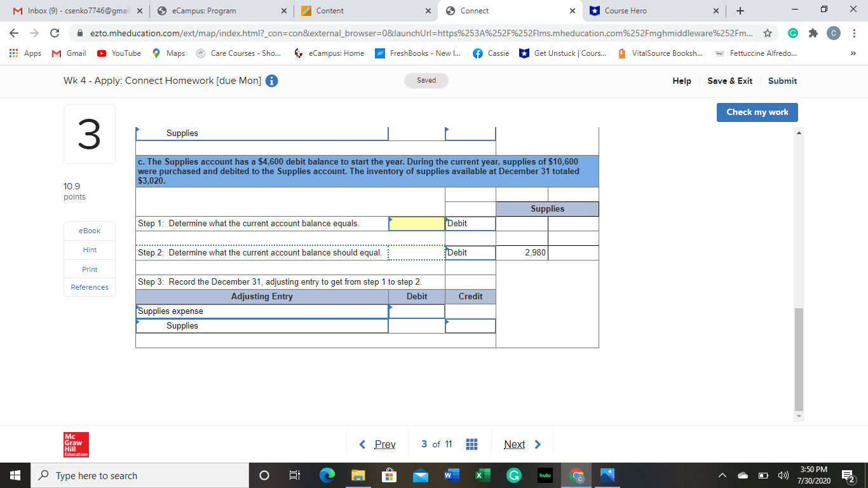This screenshot has width=868, height=488.
Task: Expand the bookmarks overflow chevron
Action: click(855, 53)
